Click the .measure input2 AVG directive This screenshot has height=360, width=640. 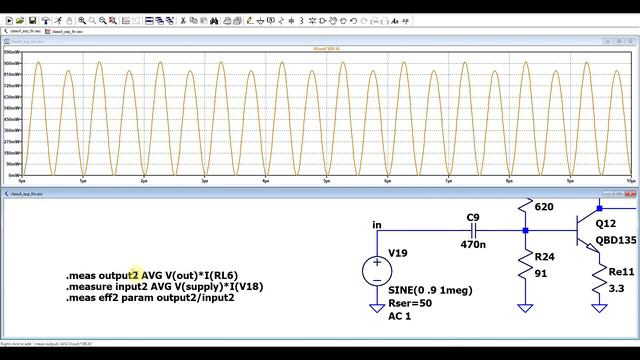tap(164, 287)
